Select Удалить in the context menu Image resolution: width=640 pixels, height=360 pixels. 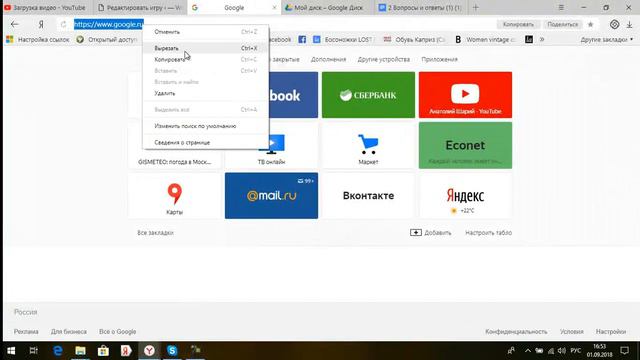click(x=206, y=93)
